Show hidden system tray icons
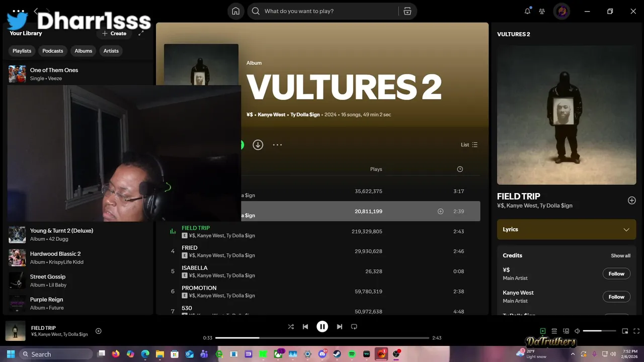The image size is (644, 362). tap(574, 354)
